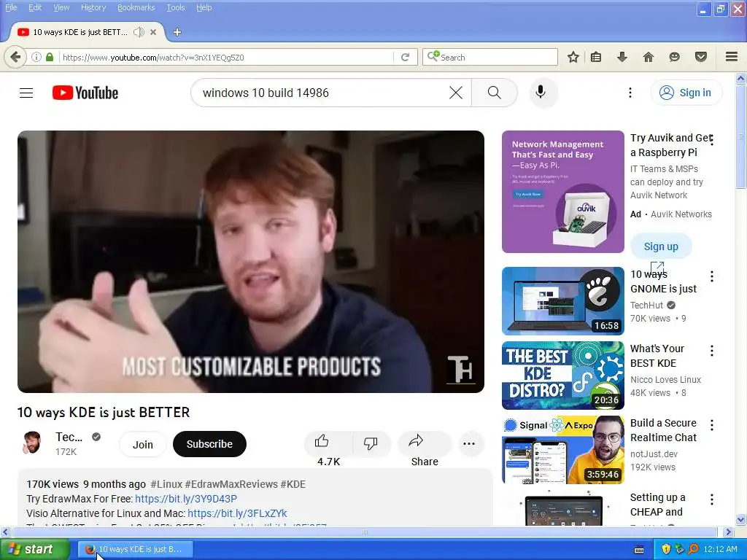Screen dimensions: 747x560
Task: Open more actions ellipsis under the video
Action: point(469,444)
